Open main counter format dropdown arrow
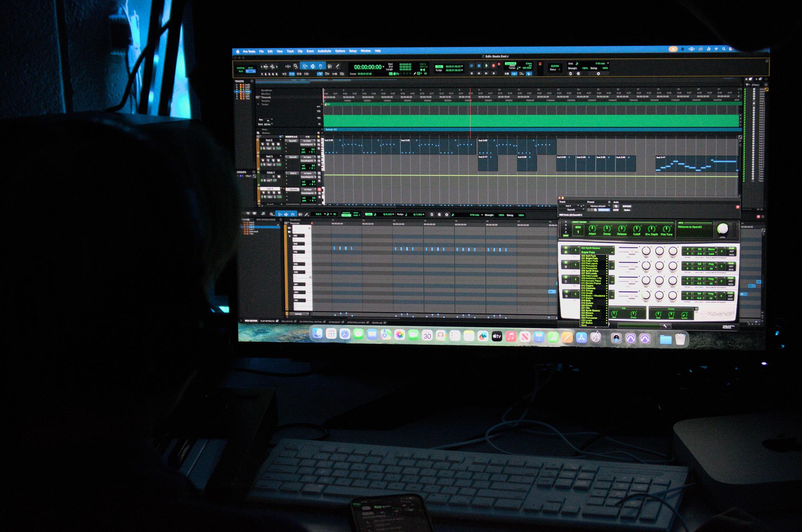Screen dimensions: 802x532 point(384,67)
